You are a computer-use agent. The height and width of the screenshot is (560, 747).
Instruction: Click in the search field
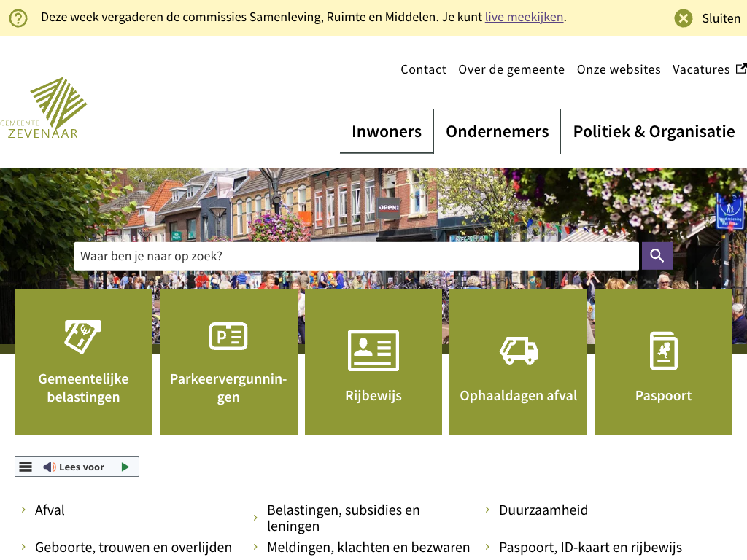356,256
